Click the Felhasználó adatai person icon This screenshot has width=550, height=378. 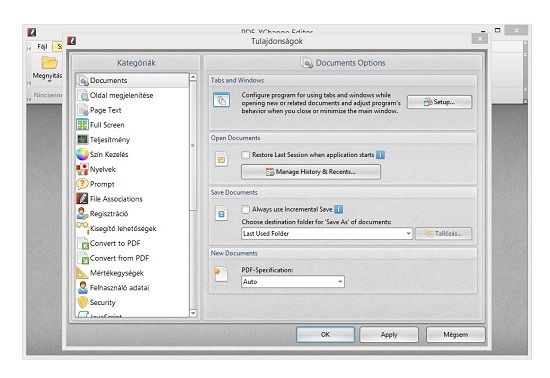tap(83, 288)
